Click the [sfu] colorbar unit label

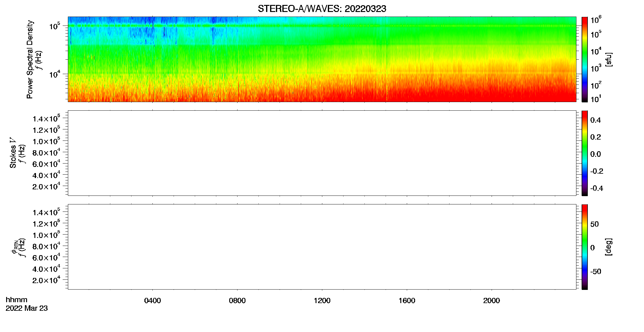609,59
